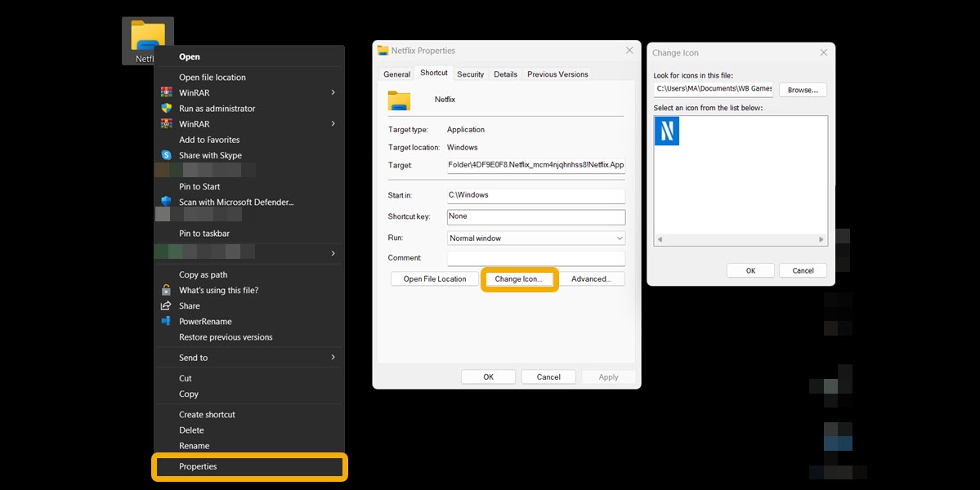Select the Netflix icon in the icon list
The image size is (980, 490).
[x=666, y=131]
